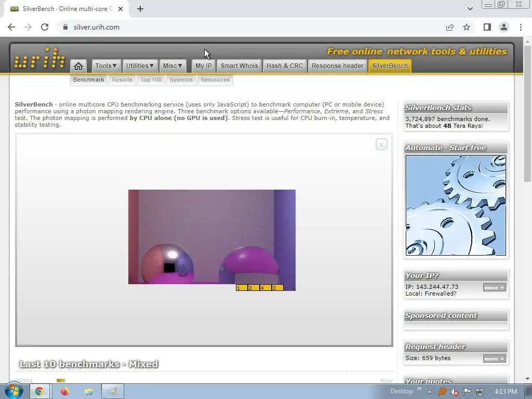Click the taskbar clock 4:13 PM
This screenshot has height=399, width=532.
pyautogui.click(x=506, y=392)
